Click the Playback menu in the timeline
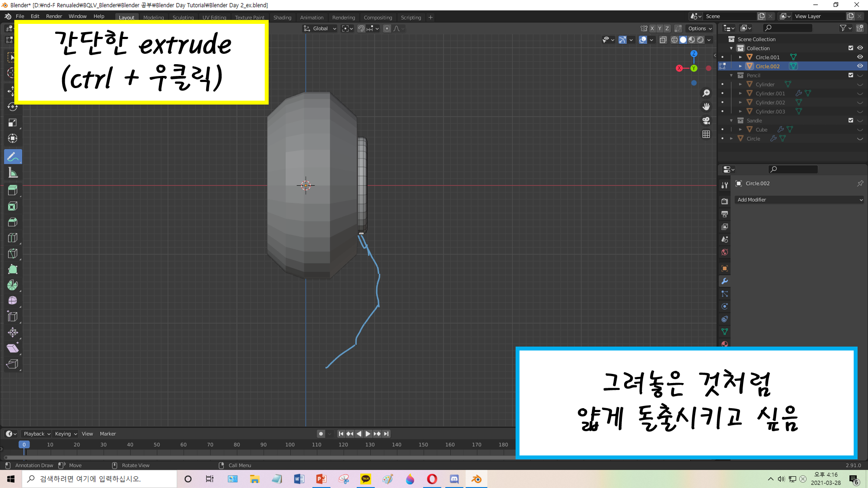The height and width of the screenshot is (488, 868). click(36, 434)
